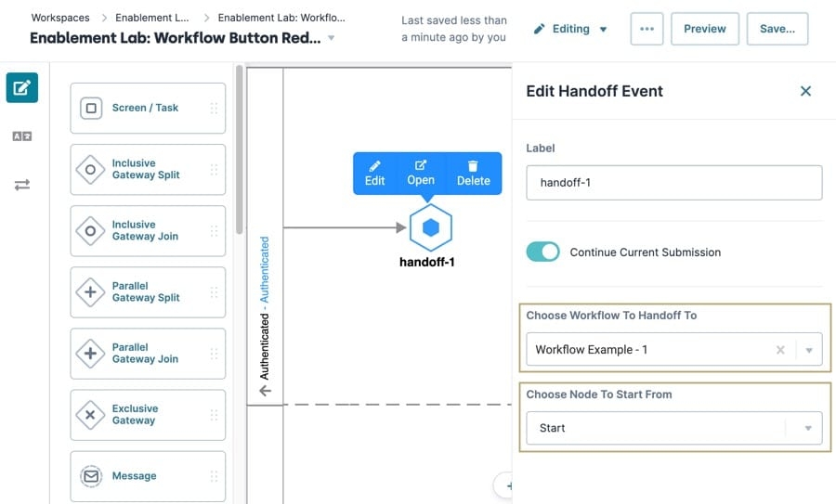Click the Label input field handoff-1
The height and width of the screenshot is (504, 836).
tap(674, 183)
